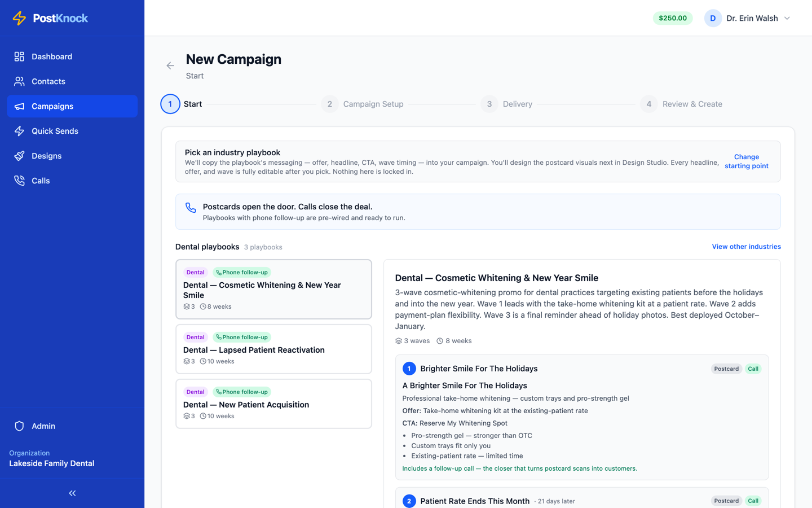Click View other industries link

click(746, 247)
